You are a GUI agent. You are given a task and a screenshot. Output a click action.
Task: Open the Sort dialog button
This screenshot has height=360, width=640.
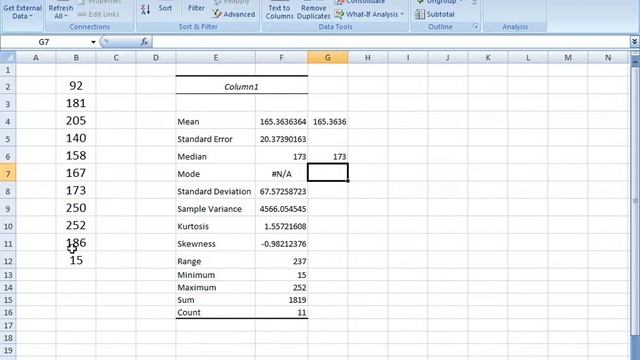[165, 8]
